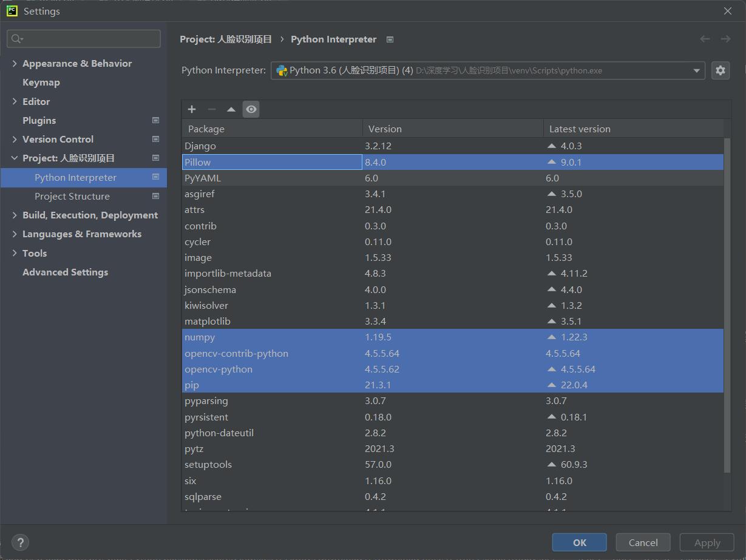Select the sqlparse package row
The width and height of the screenshot is (746, 560).
[x=453, y=496]
